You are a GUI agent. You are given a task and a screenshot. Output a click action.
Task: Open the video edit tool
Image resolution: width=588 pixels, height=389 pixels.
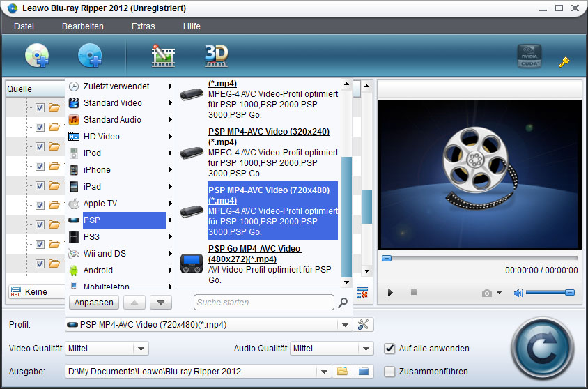[163, 56]
